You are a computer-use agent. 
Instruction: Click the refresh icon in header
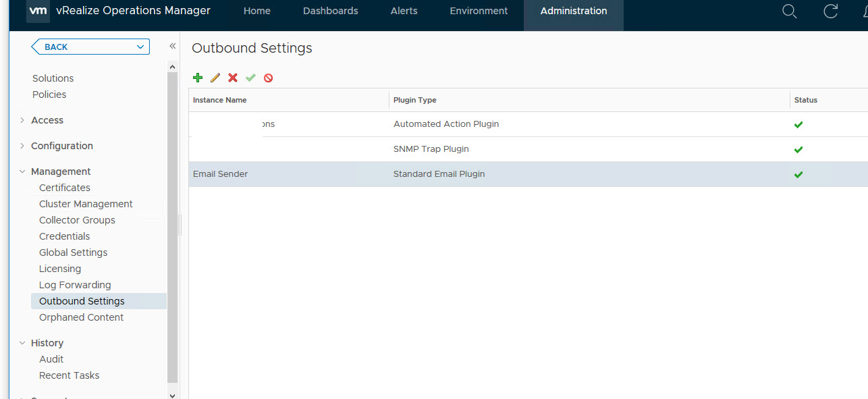coord(831,11)
